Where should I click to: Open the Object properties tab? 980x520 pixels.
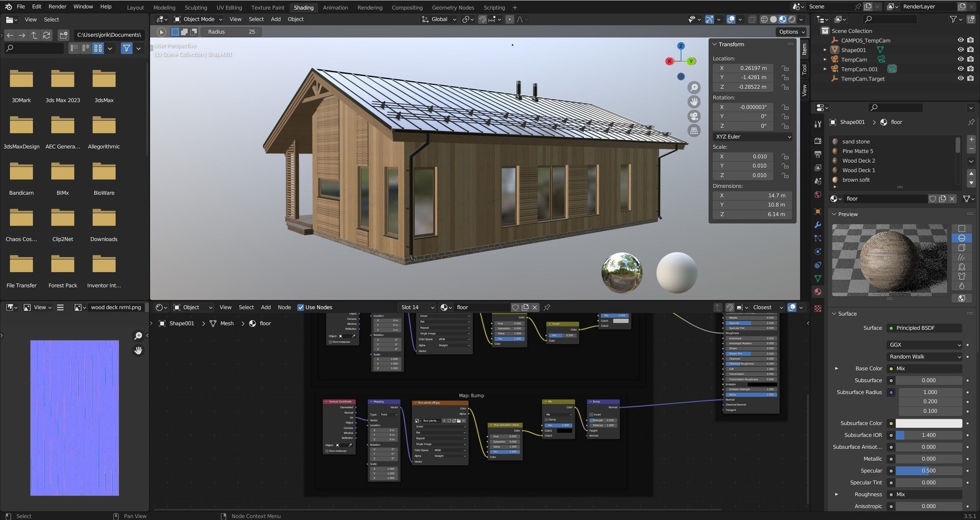(818, 211)
